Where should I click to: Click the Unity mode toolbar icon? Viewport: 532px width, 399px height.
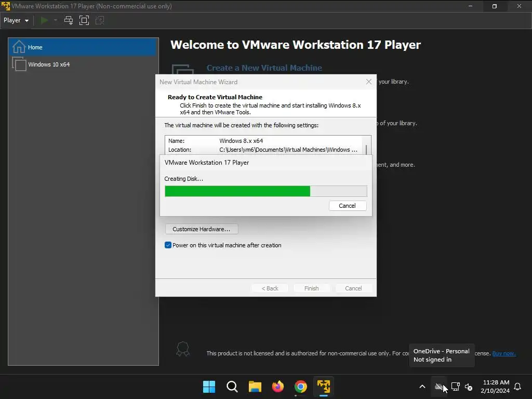pos(100,20)
